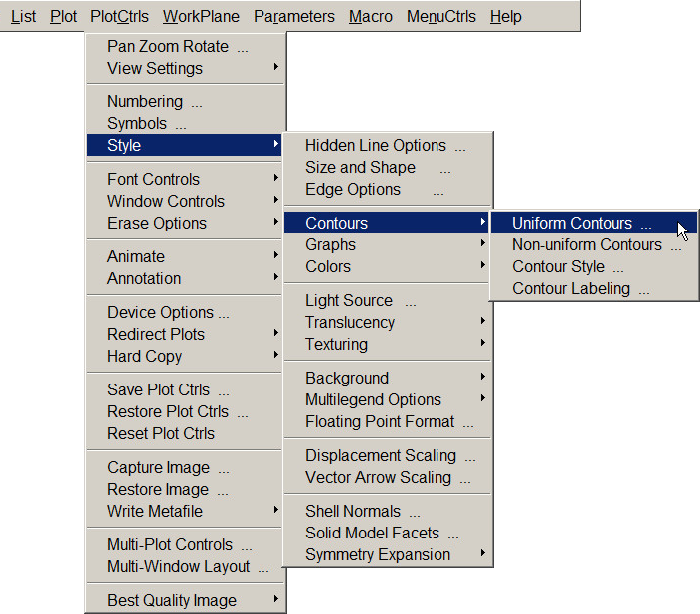Open Non-uniform Contours dialog
Image resolution: width=700 pixels, height=614 pixels.
(587, 245)
